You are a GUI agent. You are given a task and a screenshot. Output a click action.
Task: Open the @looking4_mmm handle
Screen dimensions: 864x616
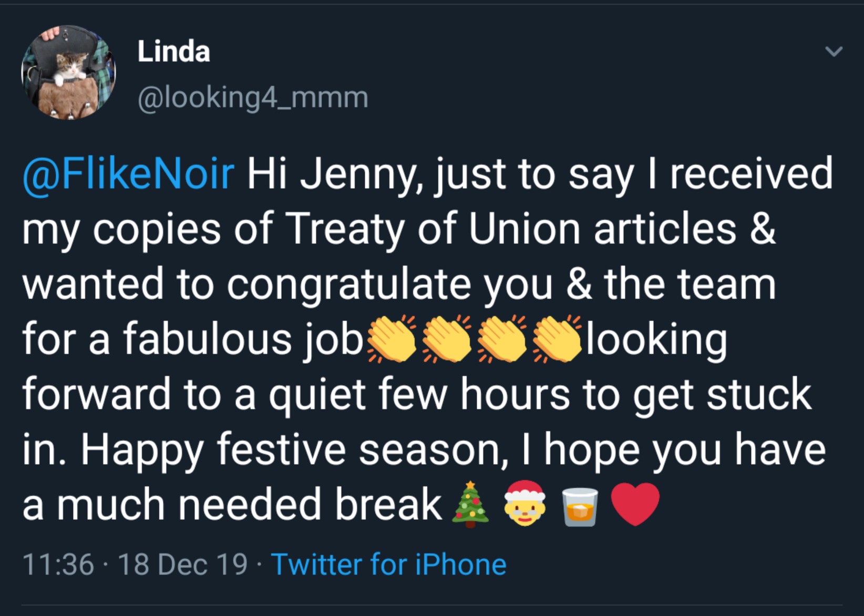point(253,98)
